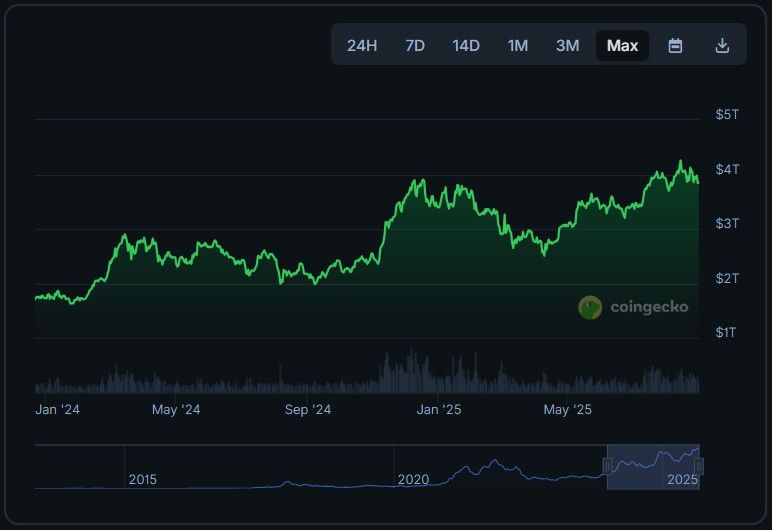Select the 24H time range

pyautogui.click(x=362, y=45)
